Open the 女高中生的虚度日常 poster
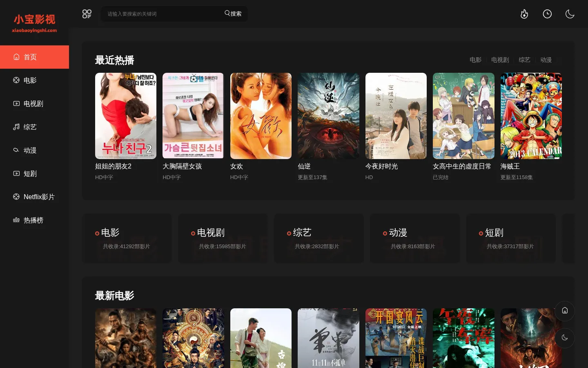588x368 pixels. (463, 116)
